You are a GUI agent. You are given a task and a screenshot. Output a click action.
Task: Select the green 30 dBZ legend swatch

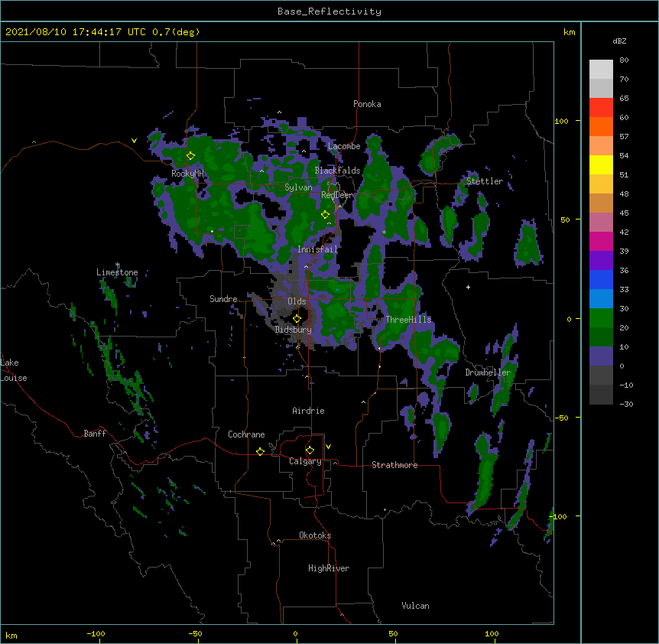(x=601, y=318)
